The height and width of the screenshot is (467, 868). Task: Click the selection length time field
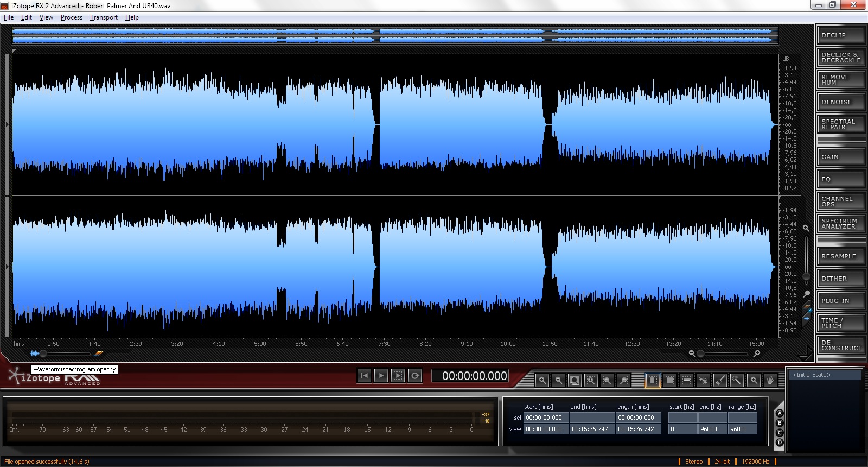[x=638, y=418]
